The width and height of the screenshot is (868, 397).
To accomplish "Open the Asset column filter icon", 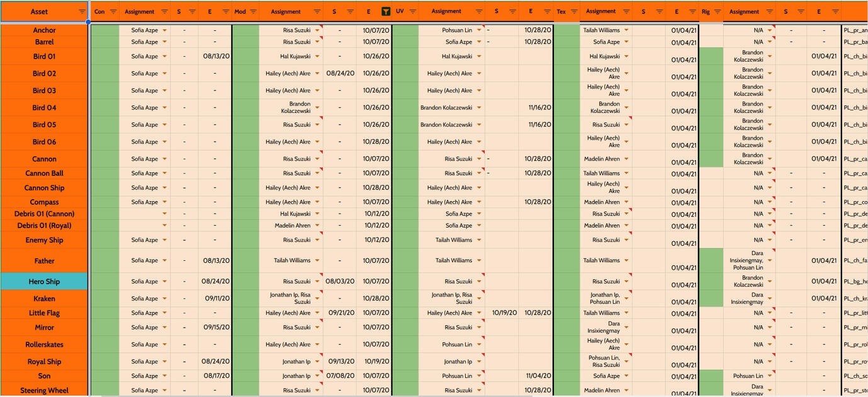I will click(82, 12).
